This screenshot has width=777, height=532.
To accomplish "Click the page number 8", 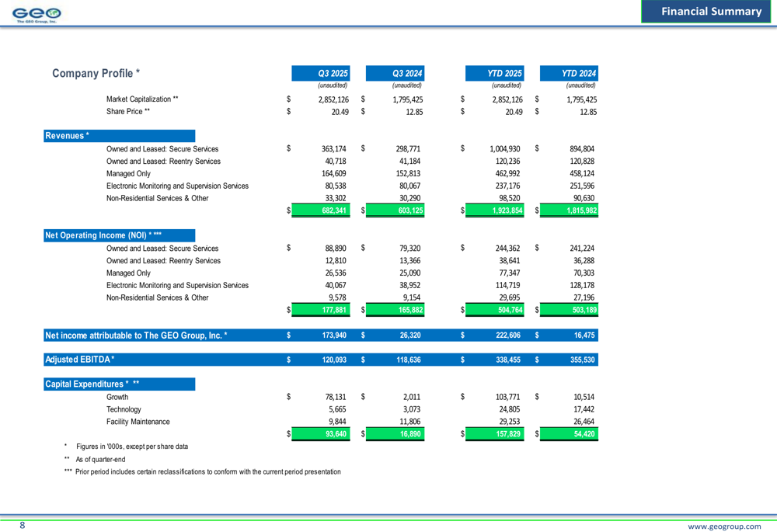I will coord(22,526).
